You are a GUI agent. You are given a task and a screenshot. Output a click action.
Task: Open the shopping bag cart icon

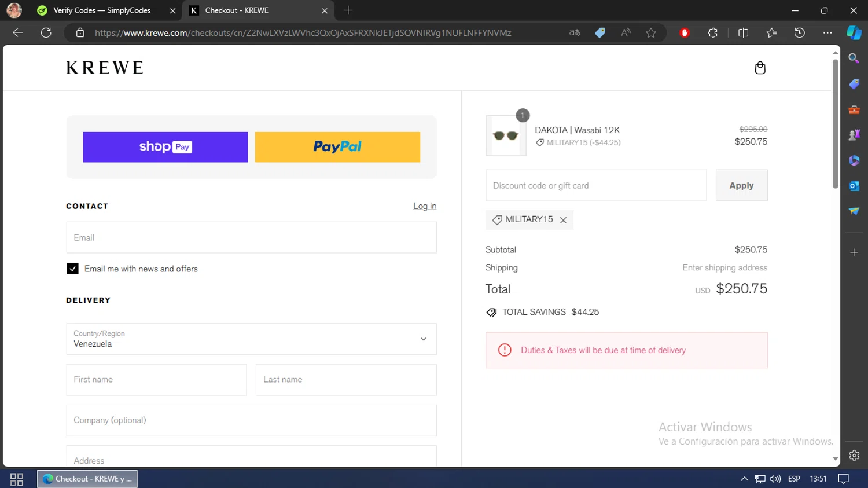click(760, 68)
